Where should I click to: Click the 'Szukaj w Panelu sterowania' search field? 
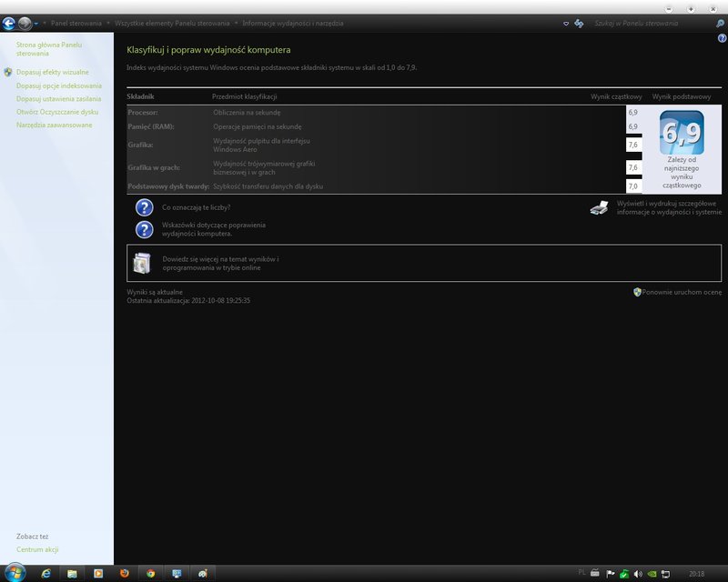[x=648, y=23]
